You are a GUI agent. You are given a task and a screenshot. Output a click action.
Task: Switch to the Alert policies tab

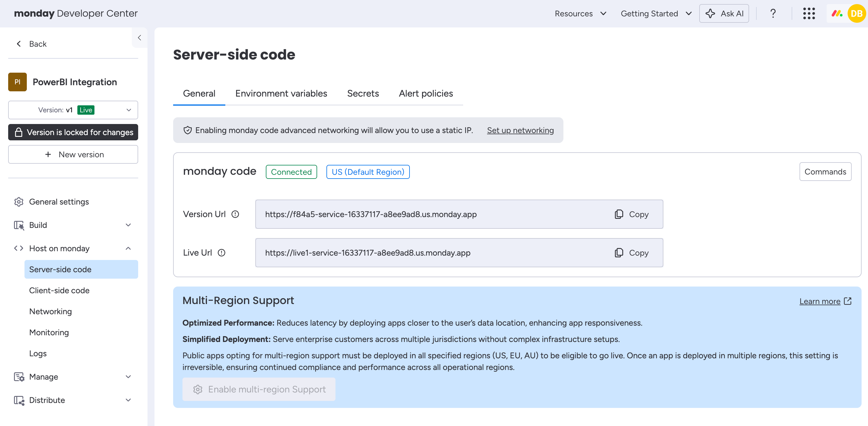(426, 93)
